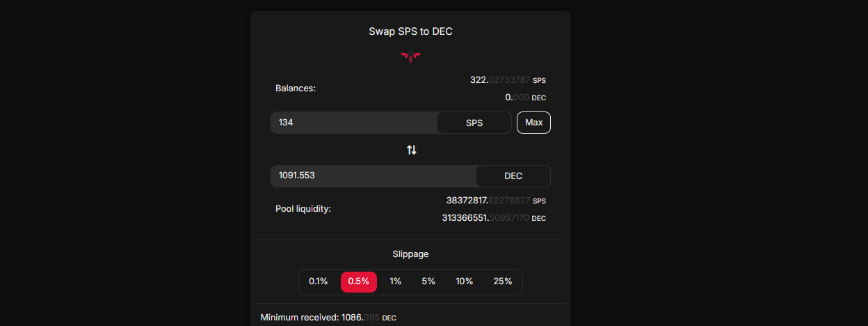
Task: Focus the SPS amount field showing 134
Action: tap(354, 123)
